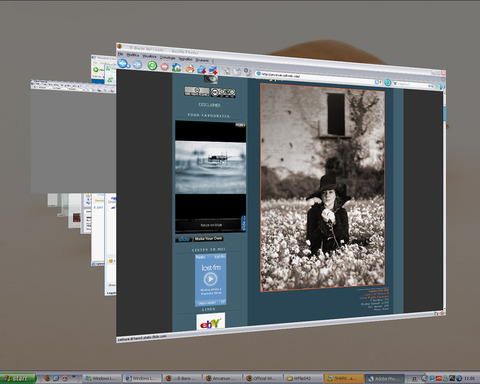Click the Windows Start button

[18, 378]
